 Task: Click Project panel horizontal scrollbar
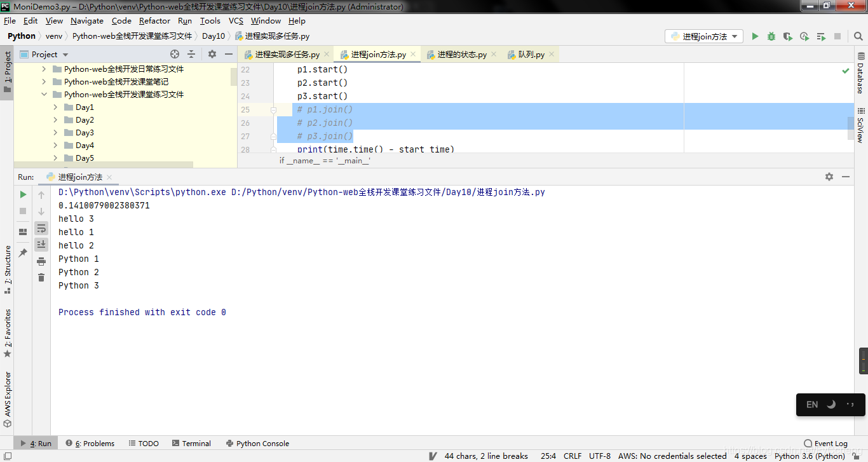tap(104, 165)
